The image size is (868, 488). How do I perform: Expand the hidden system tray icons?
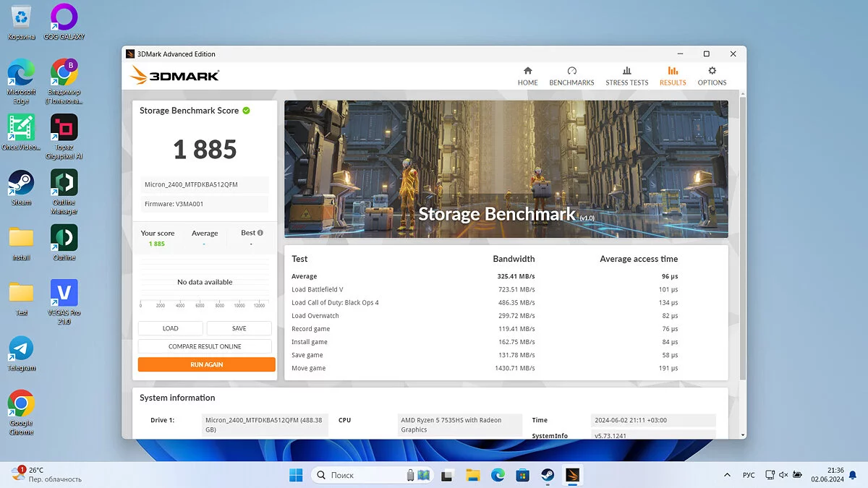[x=727, y=475]
